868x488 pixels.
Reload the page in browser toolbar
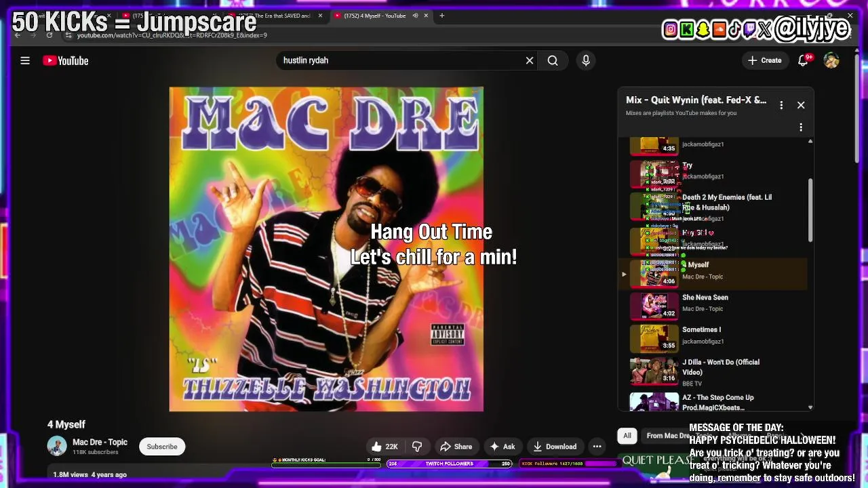pyautogui.click(x=50, y=35)
